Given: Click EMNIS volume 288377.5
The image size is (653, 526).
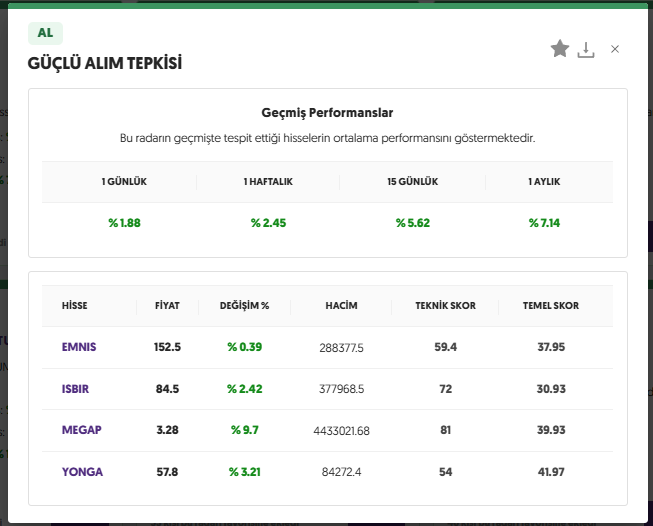Looking at the screenshot, I should point(341,348).
